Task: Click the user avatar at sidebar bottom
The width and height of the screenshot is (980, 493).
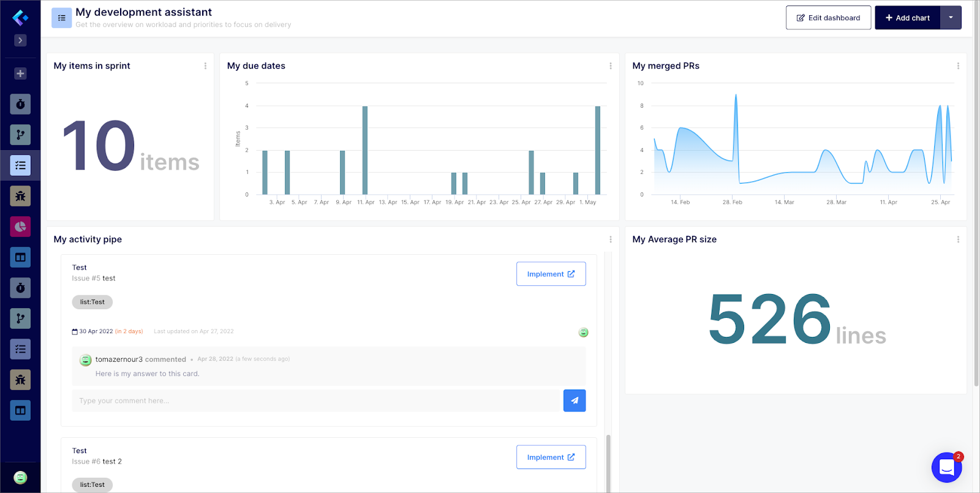Action: (x=20, y=478)
